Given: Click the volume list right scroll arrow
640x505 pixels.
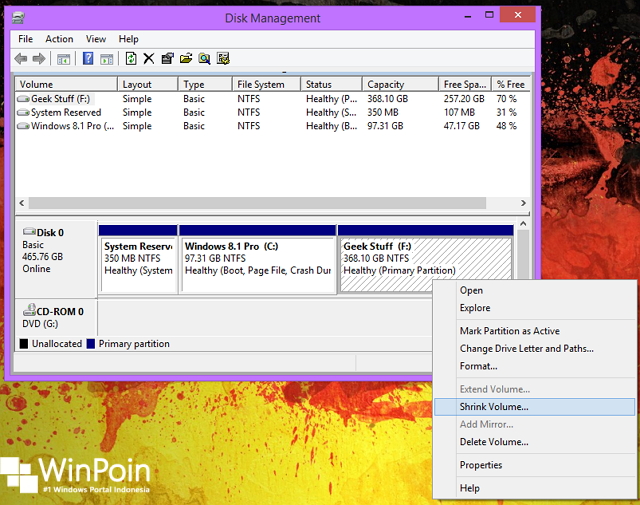Looking at the screenshot, I should [523, 203].
